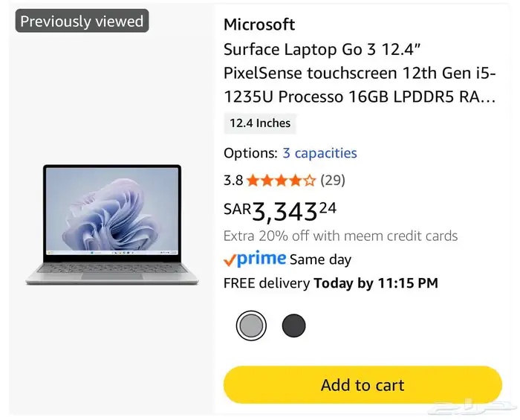Viewport: 520px width, 420px height.
Task: Click the Previously viewed badge
Action: 82,21
